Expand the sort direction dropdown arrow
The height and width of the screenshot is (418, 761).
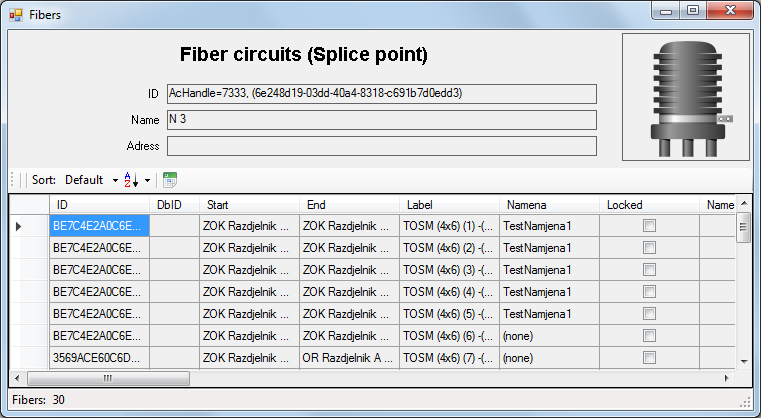pyautogui.click(x=147, y=181)
